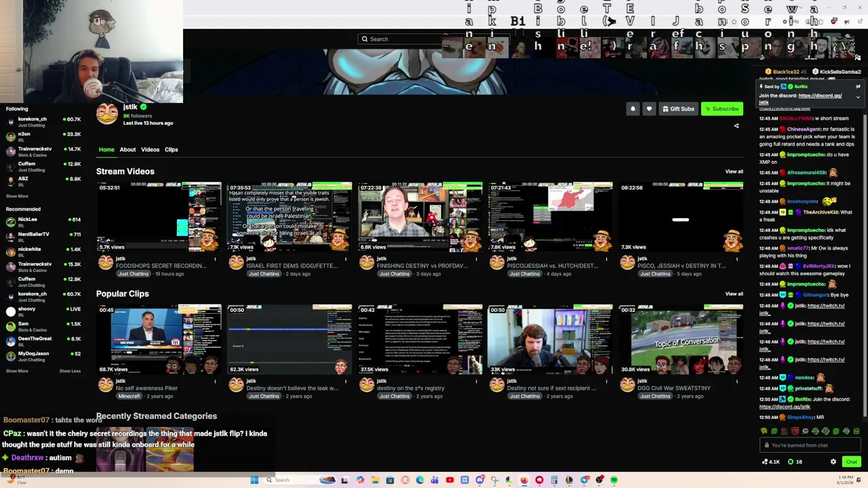This screenshot has width=868, height=488.
Task: Follow jstlk with the heart icon
Action: pos(649,108)
